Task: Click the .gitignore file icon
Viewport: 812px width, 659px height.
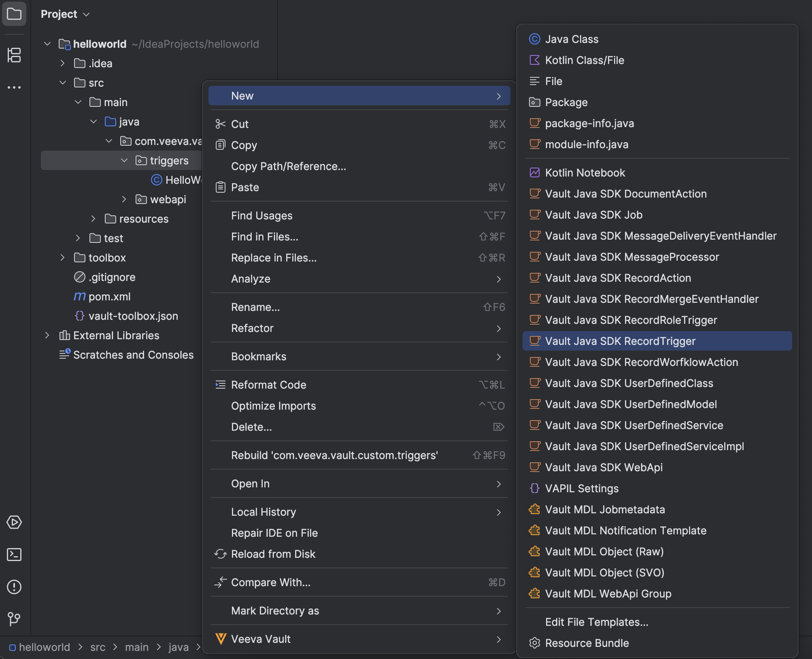Action: coord(80,277)
